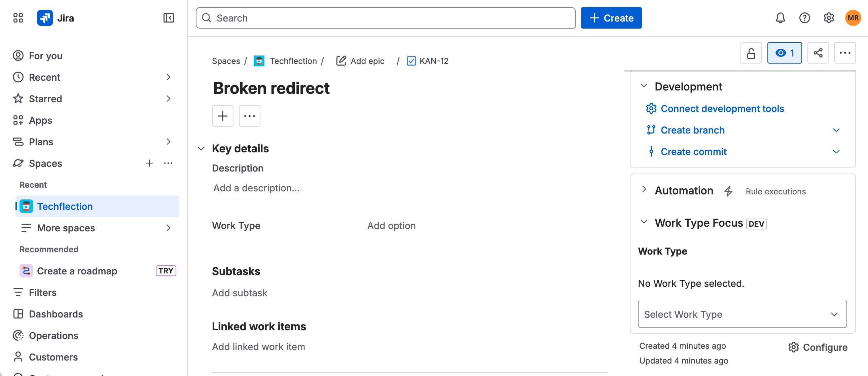Toggle the watch eye button
The width and height of the screenshot is (868, 376).
click(x=785, y=53)
